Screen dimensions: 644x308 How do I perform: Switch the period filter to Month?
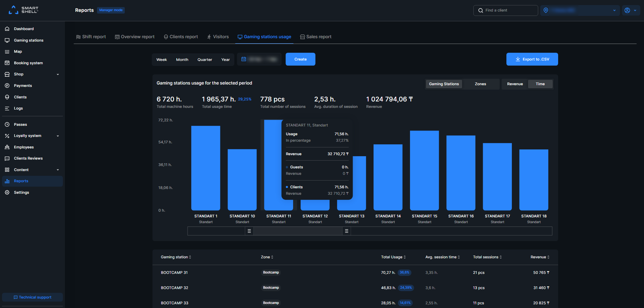click(x=182, y=59)
